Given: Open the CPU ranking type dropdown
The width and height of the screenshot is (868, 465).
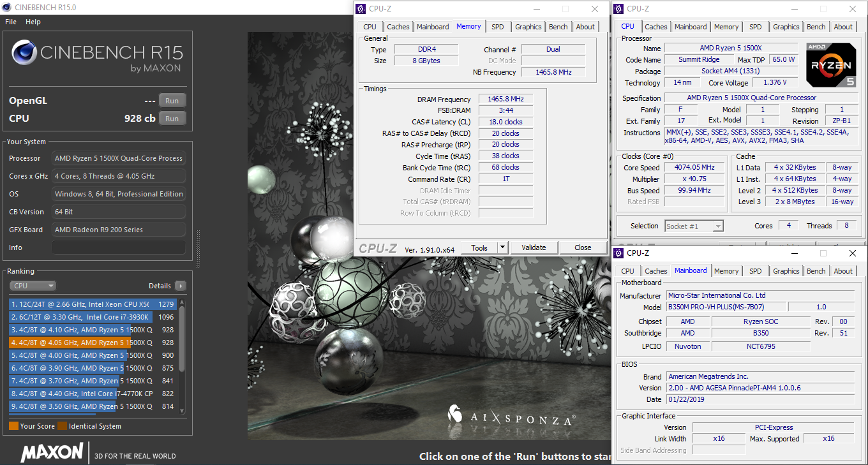Looking at the screenshot, I should 33,286.
